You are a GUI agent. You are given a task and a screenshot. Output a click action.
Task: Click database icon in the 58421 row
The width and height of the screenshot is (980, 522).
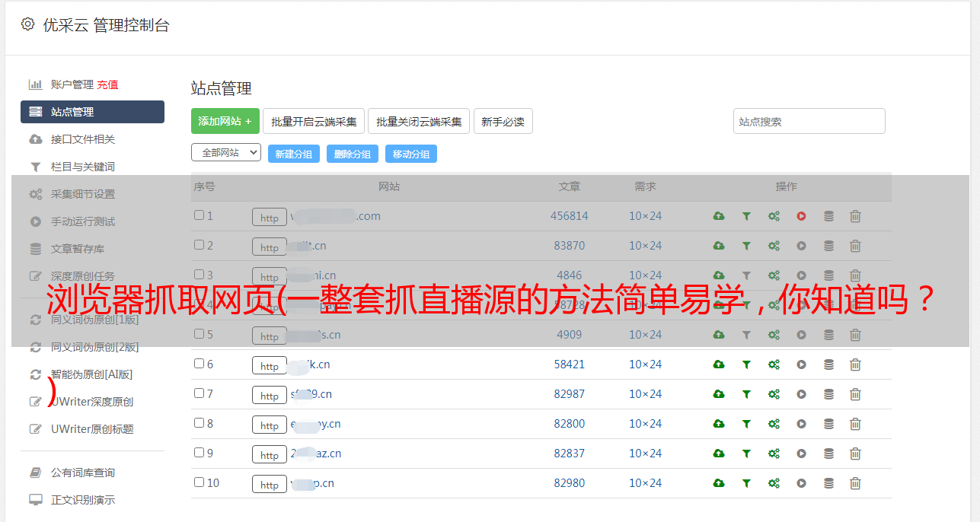click(828, 364)
